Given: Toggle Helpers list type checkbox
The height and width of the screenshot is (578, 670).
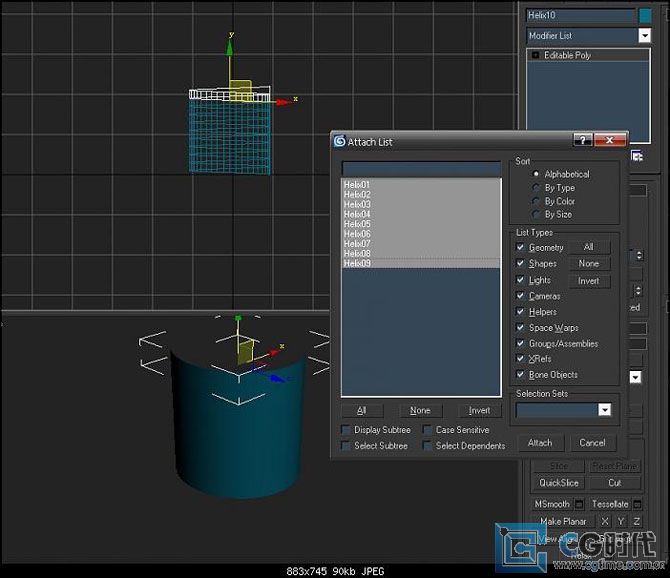Looking at the screenshot, I should (520, 311).
